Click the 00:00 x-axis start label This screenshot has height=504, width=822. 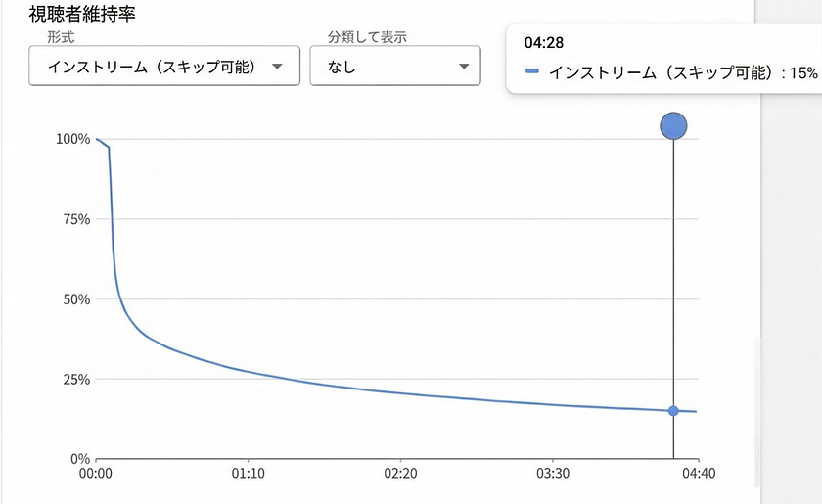(x=96, y=472)
